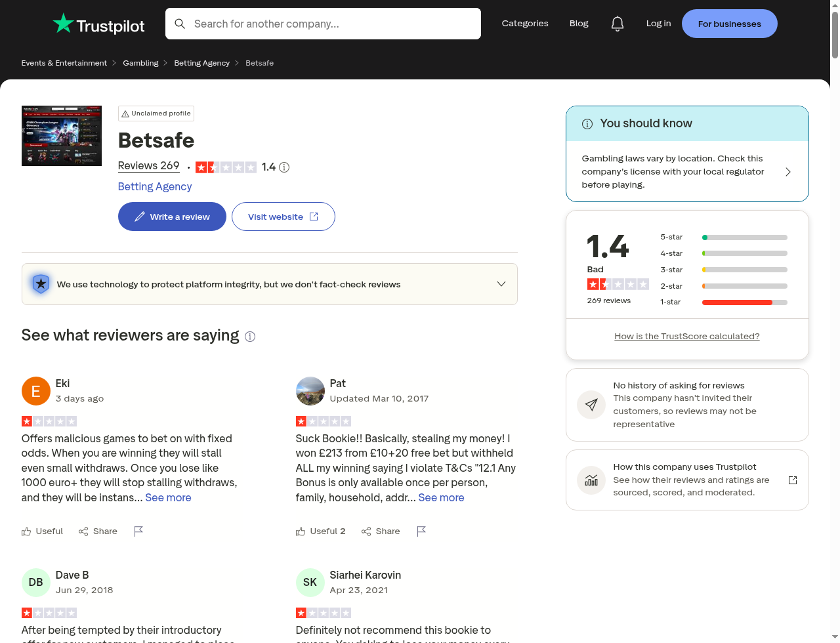The height and width of the screenshot is (643, 840).
Task: Click the Betsafe website thumbnail
Action: (62, 136)
